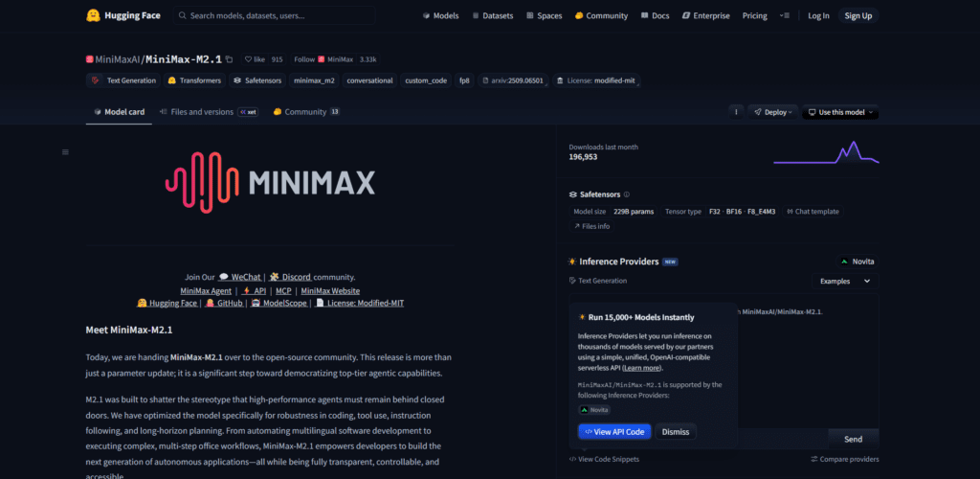The width and height of the screenshot is (980, 479).
Task: Click the MiniMax logo banner image
Action: point(270,182)
